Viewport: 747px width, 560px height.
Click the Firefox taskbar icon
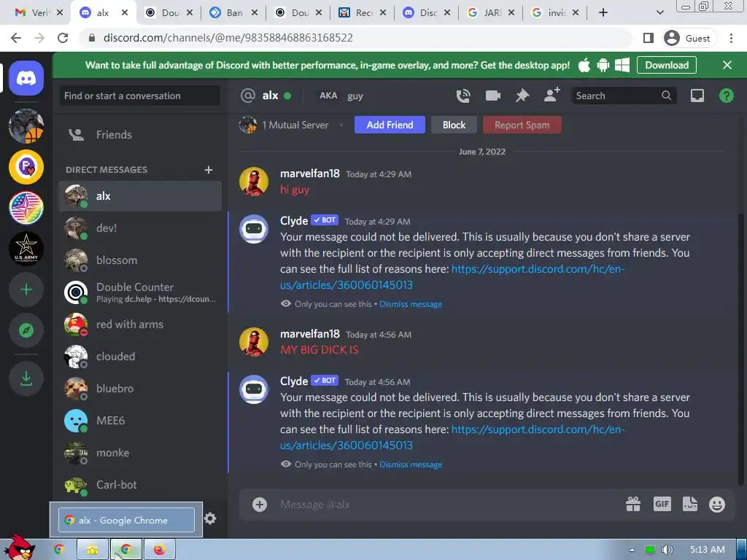coord(160,550)
